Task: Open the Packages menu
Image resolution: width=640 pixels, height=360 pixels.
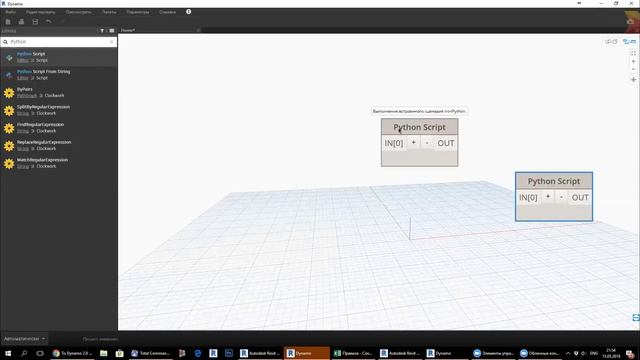Action: (109, 12)
